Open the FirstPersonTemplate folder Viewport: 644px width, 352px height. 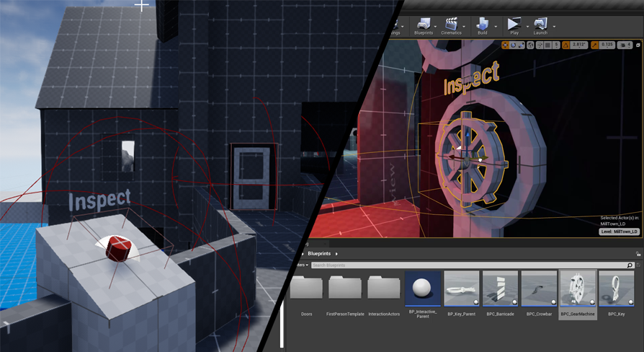(x=345, y=294)
